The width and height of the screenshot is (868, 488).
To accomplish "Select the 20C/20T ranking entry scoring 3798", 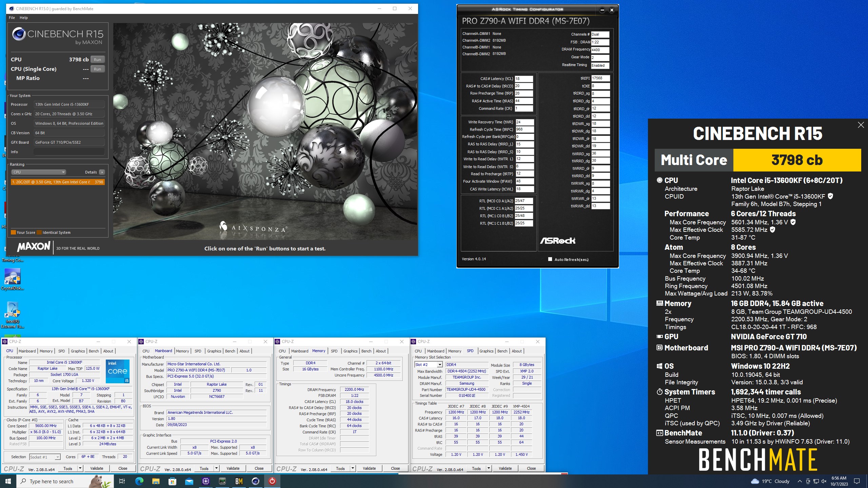I will [58, 182].
